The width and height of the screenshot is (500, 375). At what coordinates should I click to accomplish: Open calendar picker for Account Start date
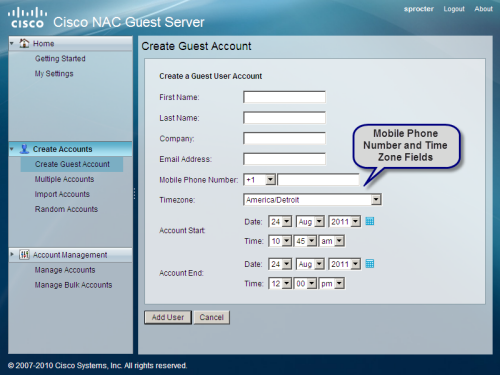coord(370,221)
